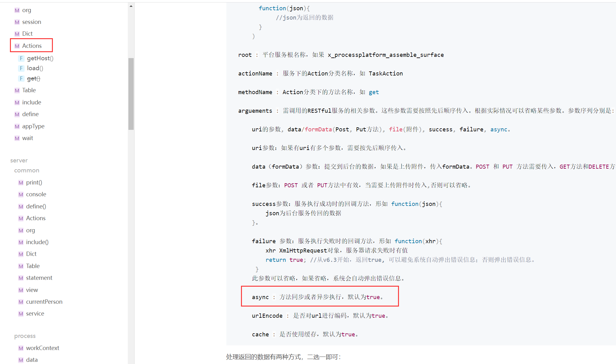The width and height of the screenshot is (616, 364).
Task: Click the F icon beside load()
Action: 21,68
